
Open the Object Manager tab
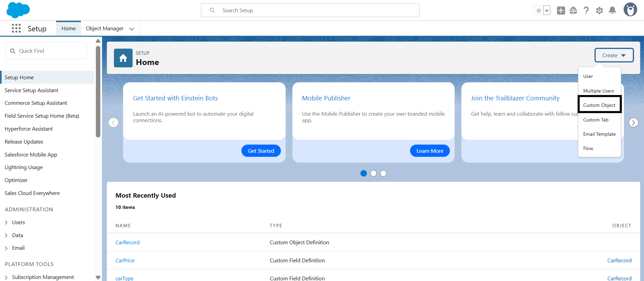[x=105, y=29]
